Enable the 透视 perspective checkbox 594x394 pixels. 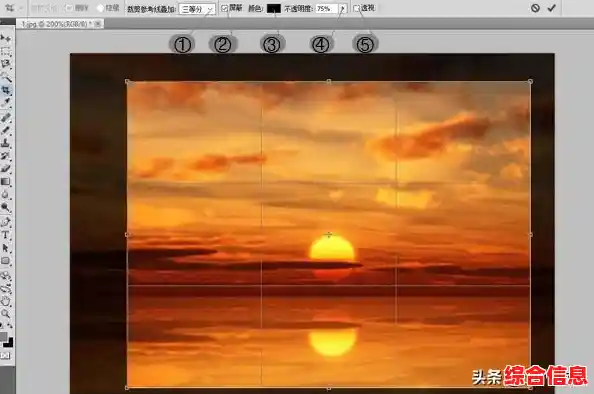[x=356, y=8]
